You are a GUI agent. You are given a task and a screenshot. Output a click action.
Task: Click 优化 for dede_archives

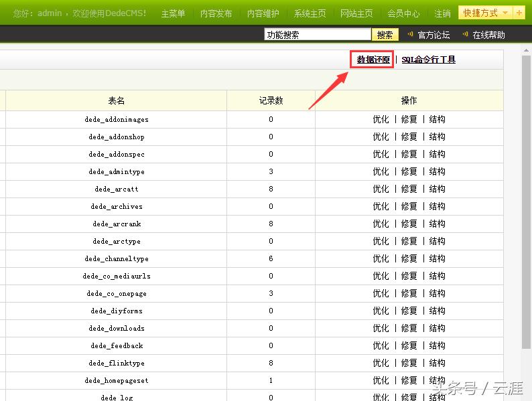point(381,206)
